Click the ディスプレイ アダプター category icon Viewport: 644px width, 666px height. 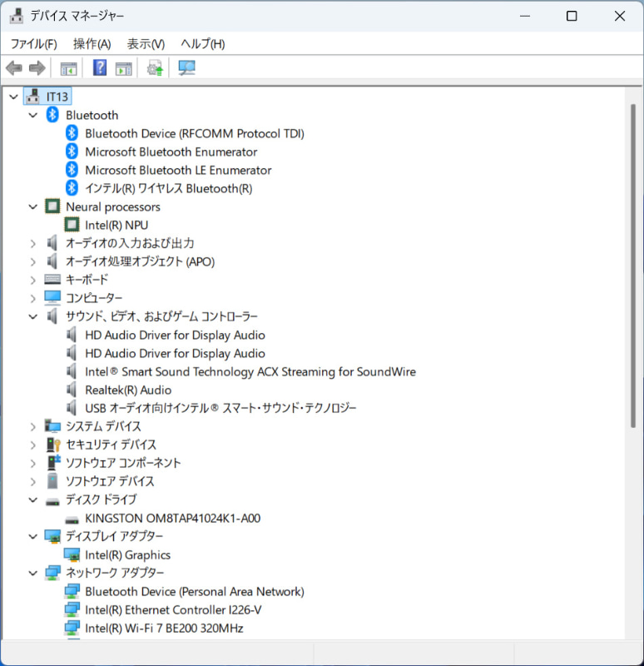[52, 536]
